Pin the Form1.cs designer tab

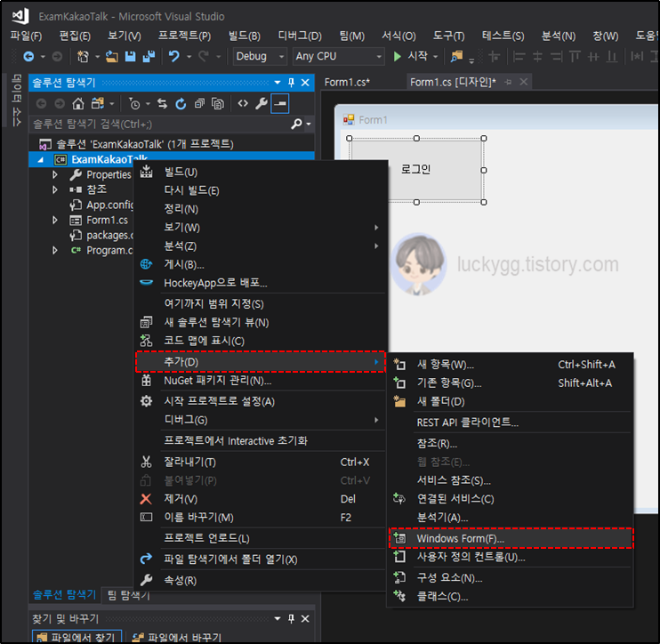click(509, 82)
